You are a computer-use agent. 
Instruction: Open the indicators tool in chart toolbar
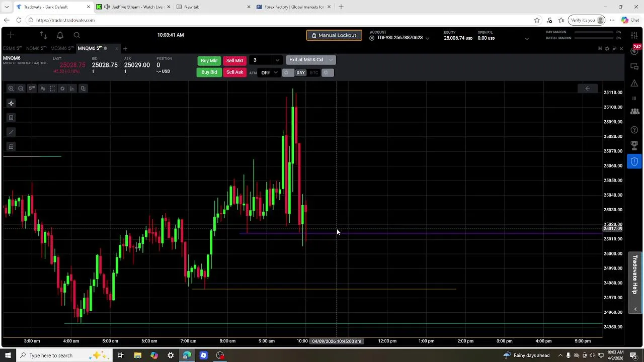point(72,88)
